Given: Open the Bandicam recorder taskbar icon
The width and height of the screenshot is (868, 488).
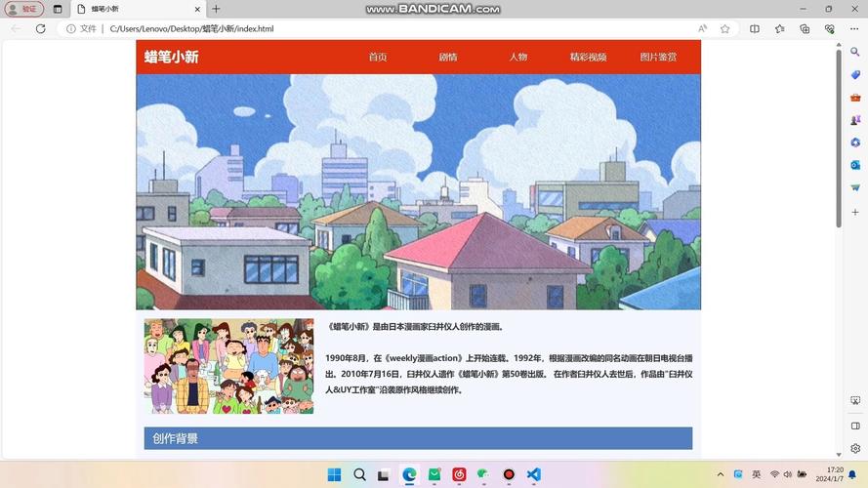Looking at the screenshot, I should coord(509,474).
